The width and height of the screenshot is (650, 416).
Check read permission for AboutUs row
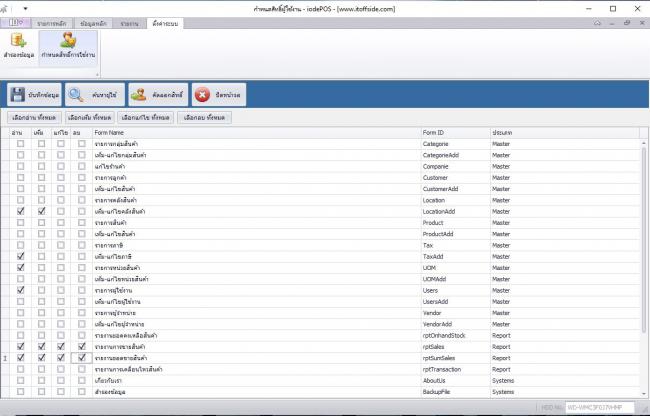[x=20, y=380]
